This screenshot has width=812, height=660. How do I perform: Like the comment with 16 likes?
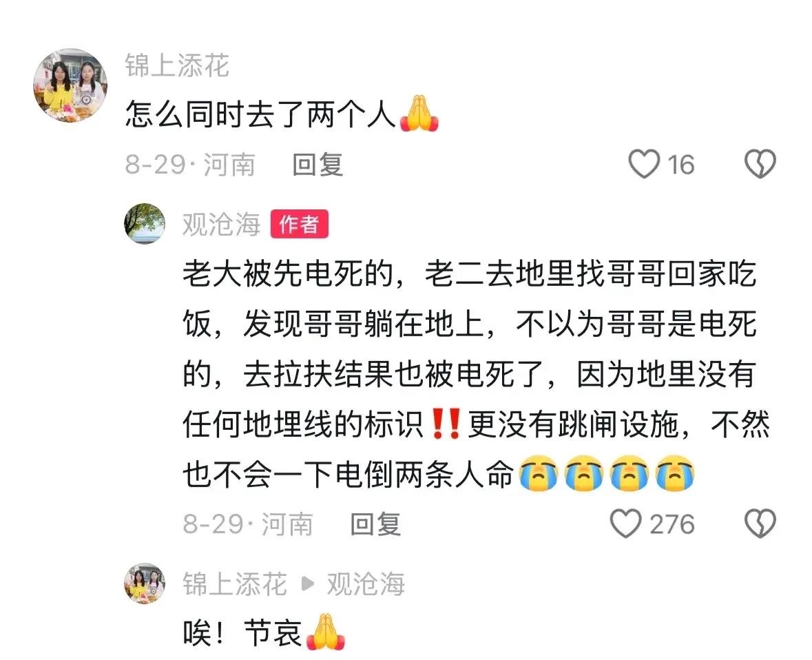pos(644,164)
